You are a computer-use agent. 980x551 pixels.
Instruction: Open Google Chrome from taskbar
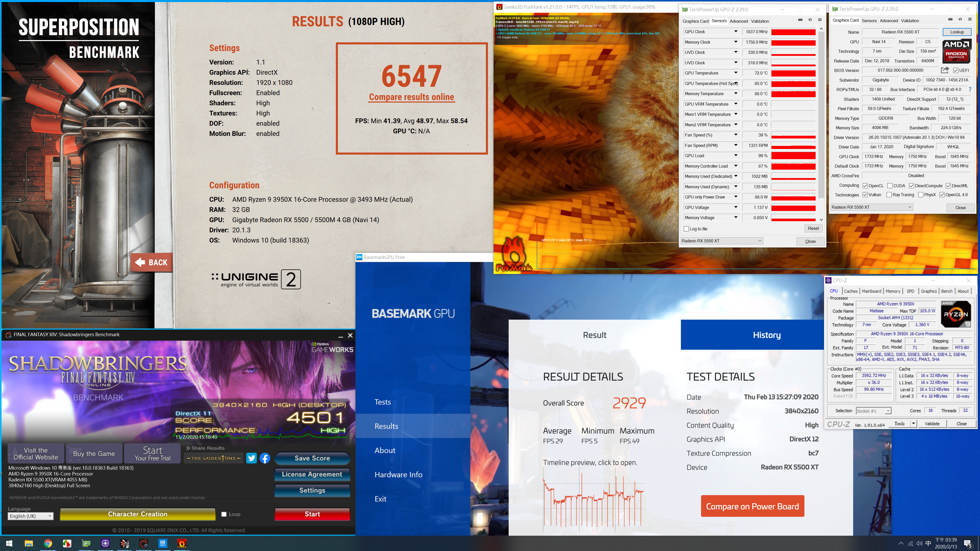click(x=48, y=543)
